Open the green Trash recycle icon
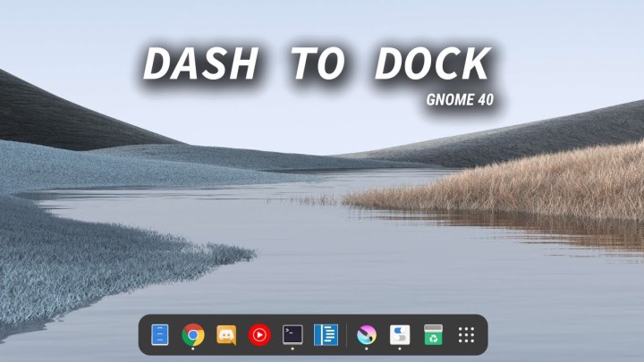The width and height of the screenshot is (644, 362). coord(433,334)
